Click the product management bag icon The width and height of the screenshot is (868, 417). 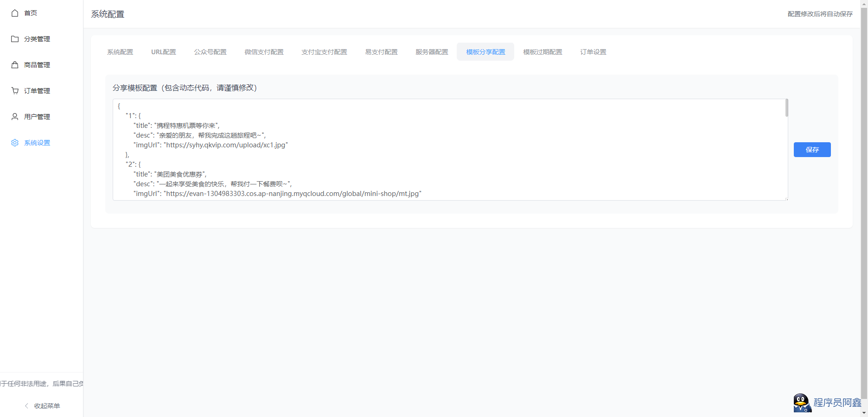click(15, 65)
